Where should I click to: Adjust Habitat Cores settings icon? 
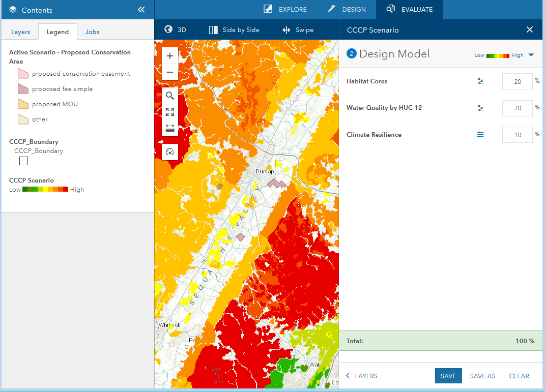(480, 81)
